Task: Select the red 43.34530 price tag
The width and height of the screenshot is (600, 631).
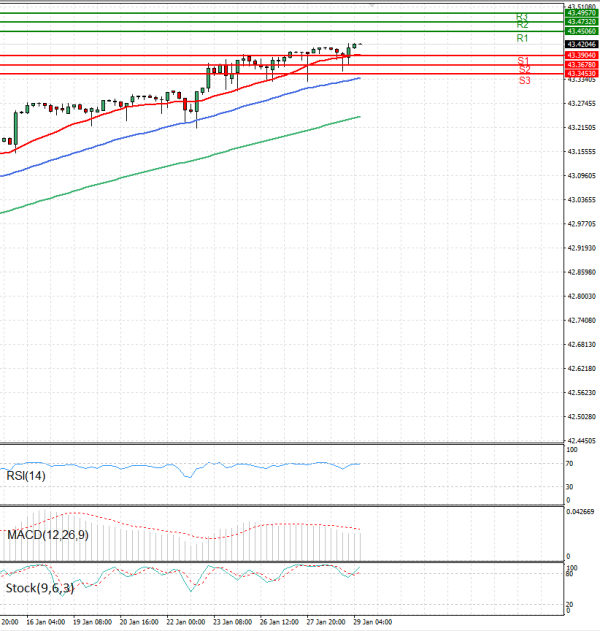Action: (x=581, y=73)
